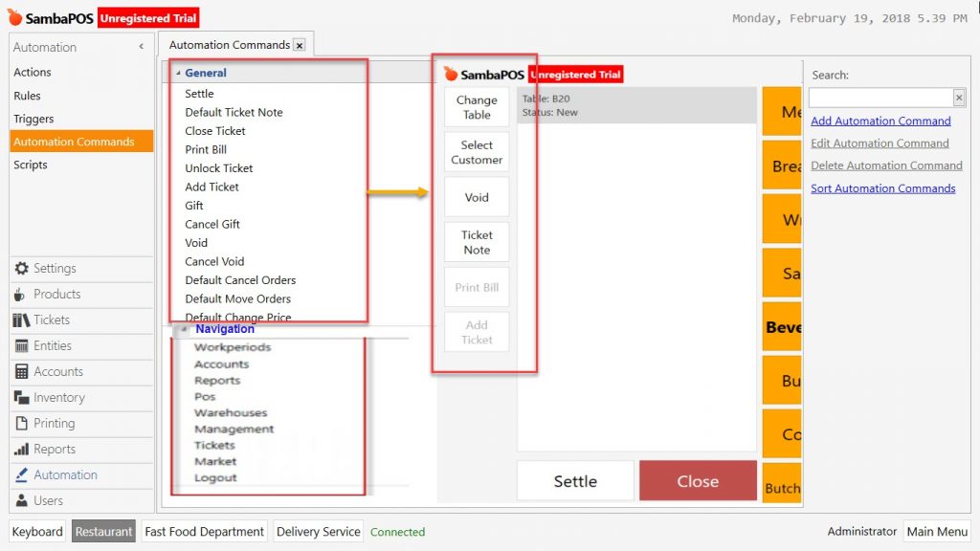Select Cancel Void command
Screen dimensions: 980x551
coord(214,262)
